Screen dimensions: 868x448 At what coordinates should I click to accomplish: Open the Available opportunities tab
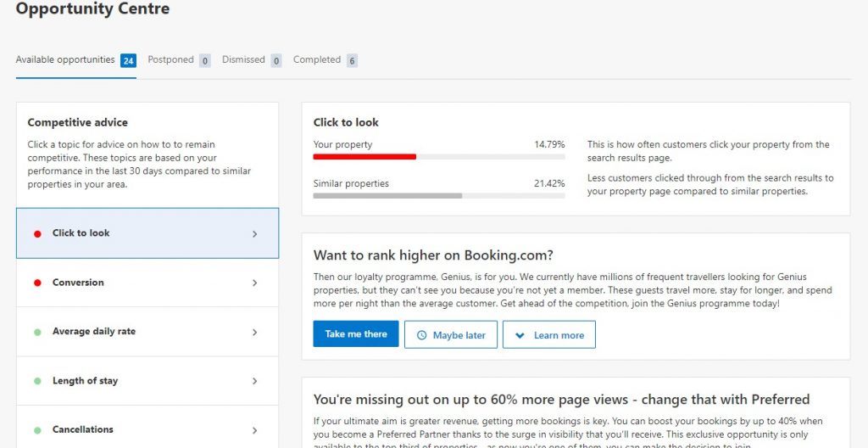coord(75,60)
